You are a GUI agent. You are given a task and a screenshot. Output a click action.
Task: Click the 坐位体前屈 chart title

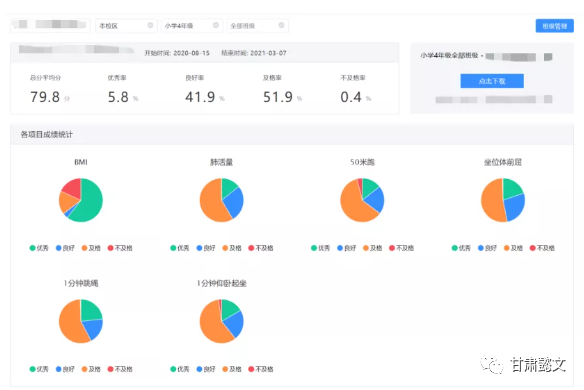(x=503, y=162)
